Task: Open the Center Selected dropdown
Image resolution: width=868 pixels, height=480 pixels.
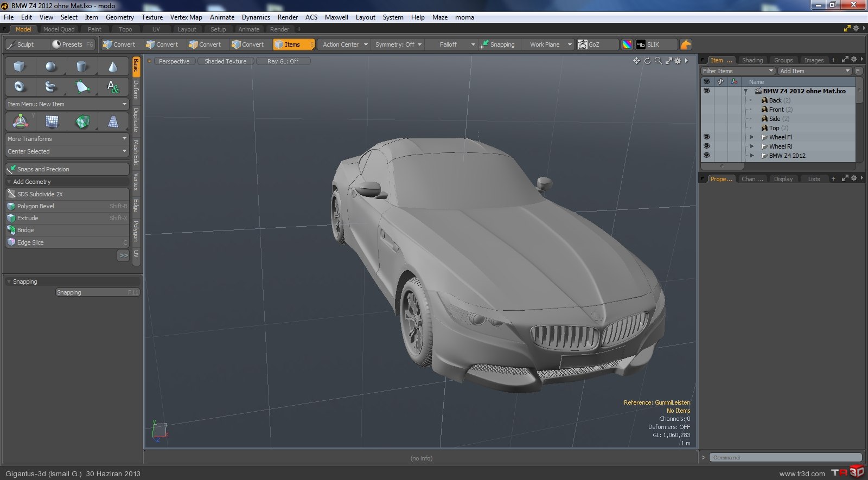Action: click(67, 151)
